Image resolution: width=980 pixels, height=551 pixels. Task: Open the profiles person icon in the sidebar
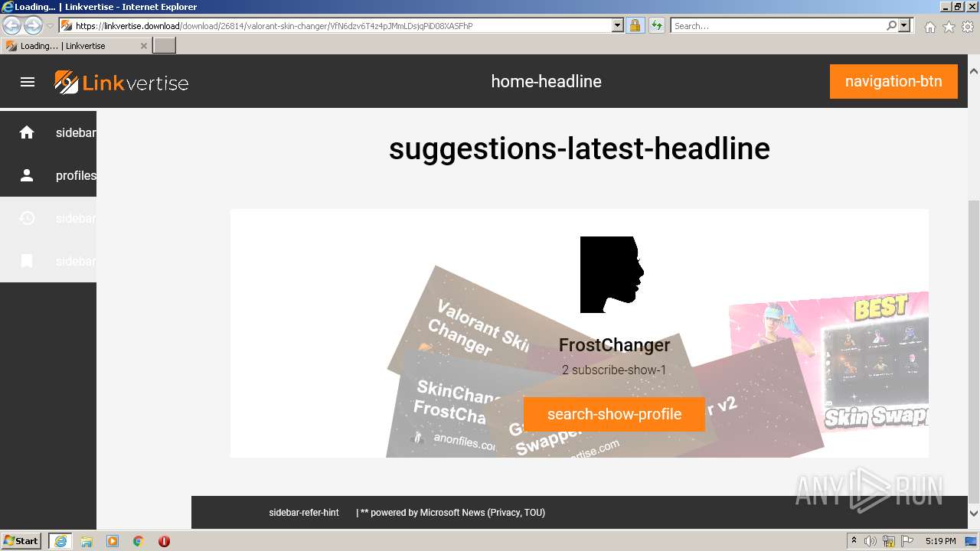[x=27, y=175]
